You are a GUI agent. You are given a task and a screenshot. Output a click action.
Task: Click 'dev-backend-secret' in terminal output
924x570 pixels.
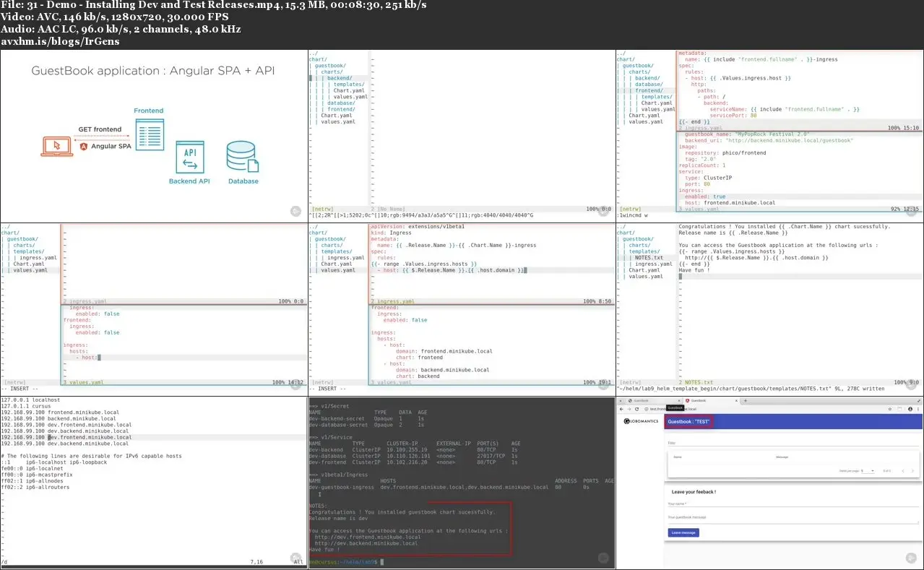click(337, 418)
